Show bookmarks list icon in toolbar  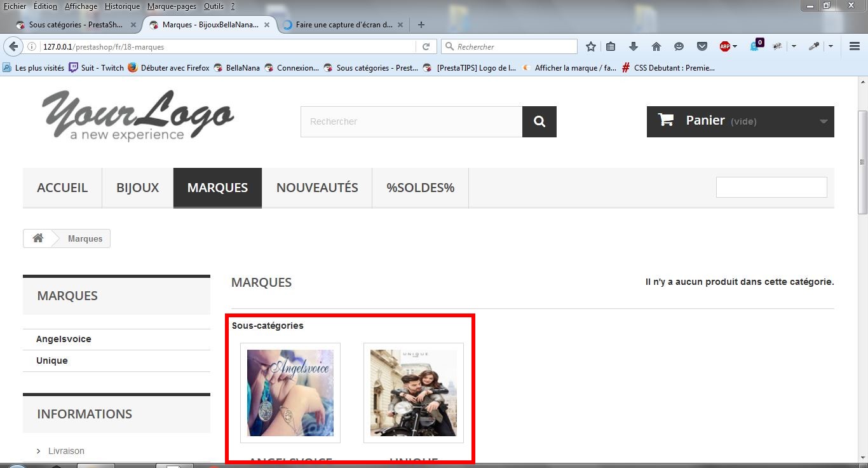pyautogui.click(x=611, y=46)
